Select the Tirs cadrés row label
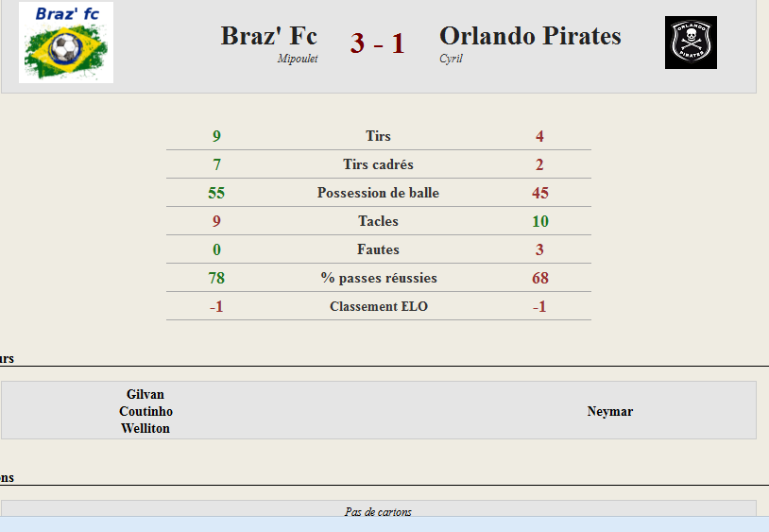The height and width of the screenshot is (532, 769). (x=378, y=164)
